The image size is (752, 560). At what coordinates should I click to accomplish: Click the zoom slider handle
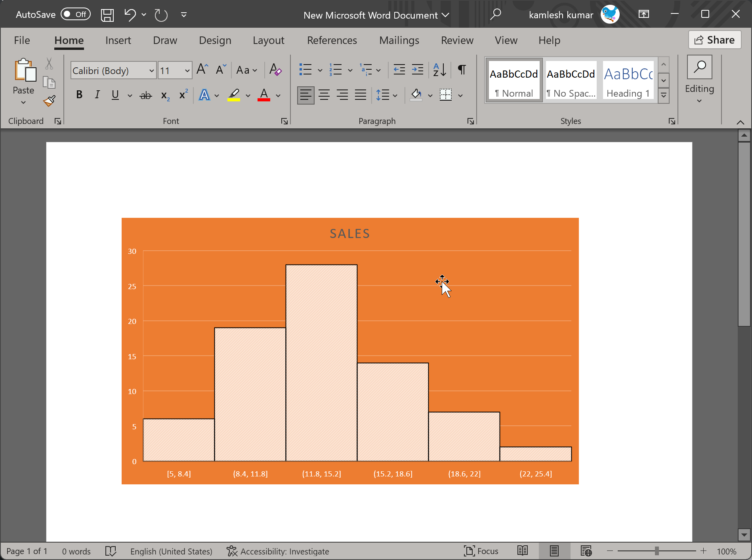(x=657, y=551)
